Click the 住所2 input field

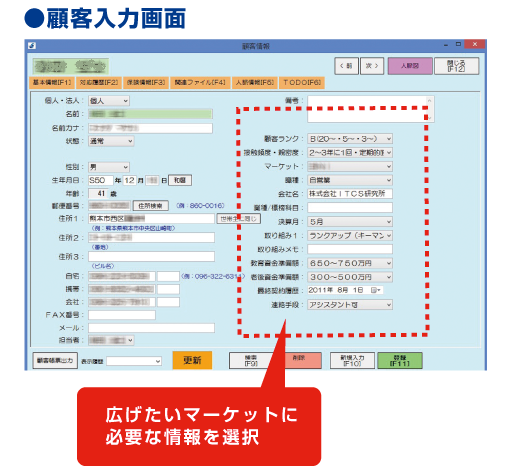pyautogui.click(x=151, y=238)
